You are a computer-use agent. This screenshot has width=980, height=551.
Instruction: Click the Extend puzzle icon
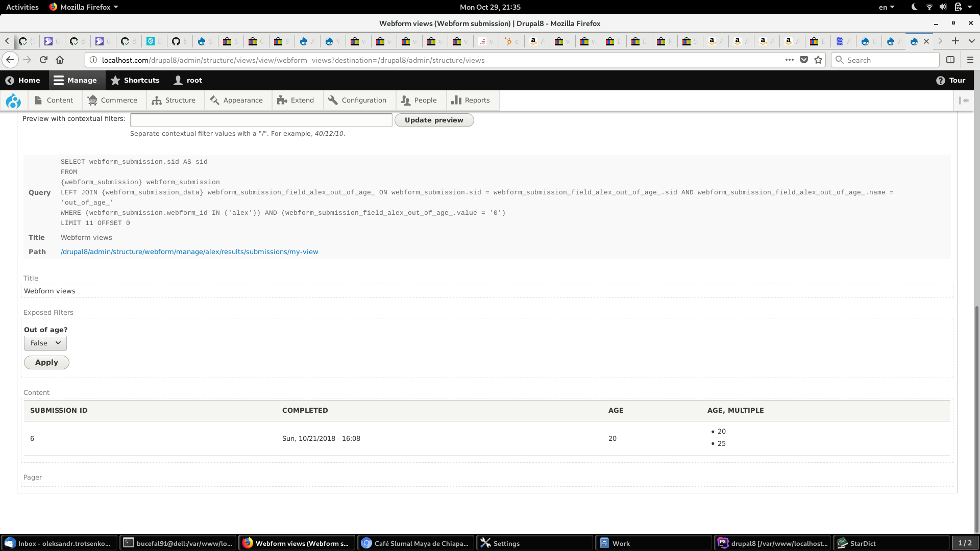283,100
